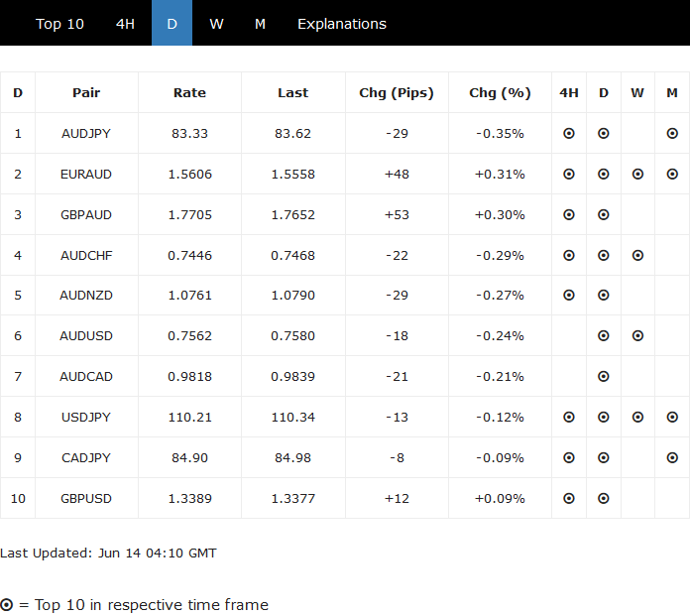The width and height of the screenshot is (690, 616).
Task: Click the 4H indicator icon for AUDJPY
Action: click(x=569, y=133)
